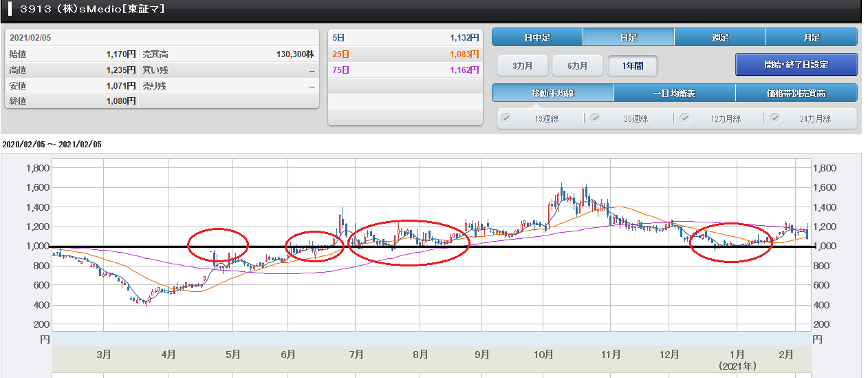Display the 価格帯別売買高 volume tab
Viewport: 868px width, 378px height.
tap(796, 93)
